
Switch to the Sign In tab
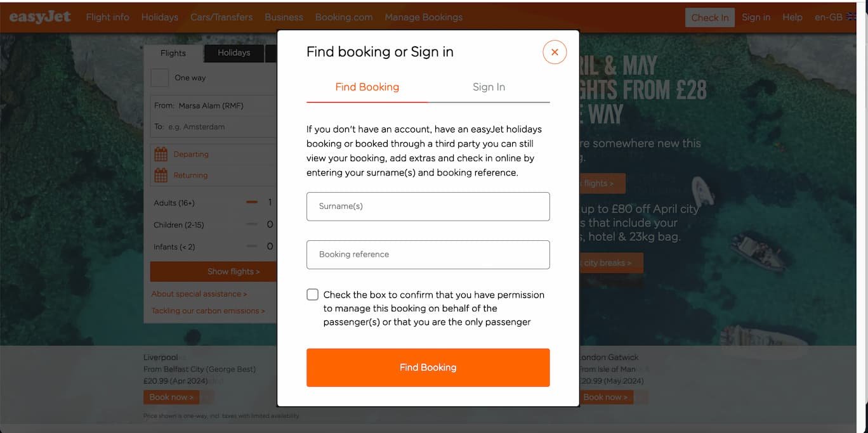pyautogui.click(x=489, y=87)
